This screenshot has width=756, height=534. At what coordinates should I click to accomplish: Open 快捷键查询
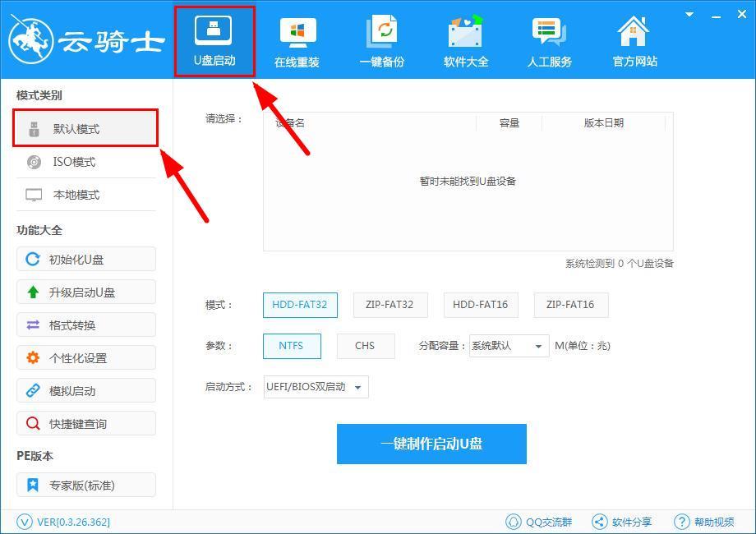(x=86, y=423)
